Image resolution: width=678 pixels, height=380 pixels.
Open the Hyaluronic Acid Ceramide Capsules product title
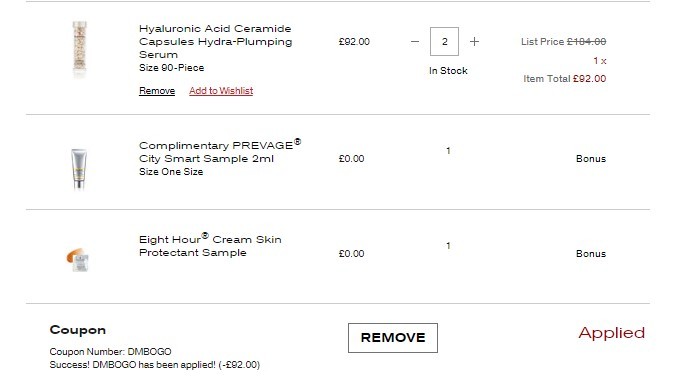tap(215, 42)
